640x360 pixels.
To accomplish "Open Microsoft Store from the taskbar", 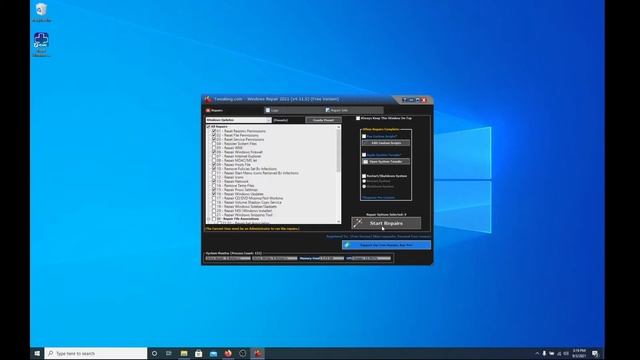I will pyautogui.click(x=199, y=353).
